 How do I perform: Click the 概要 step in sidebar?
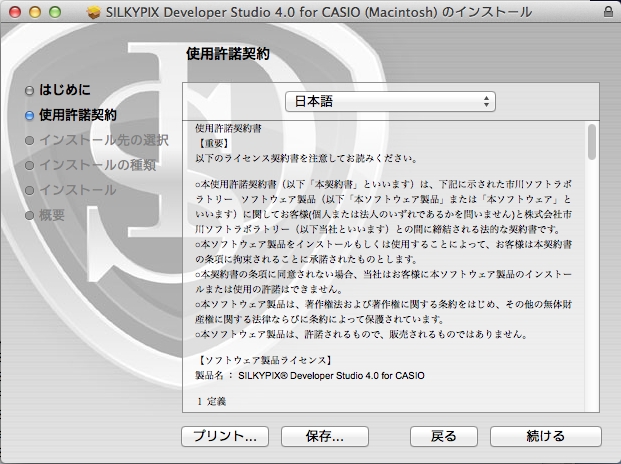(52, 215)
